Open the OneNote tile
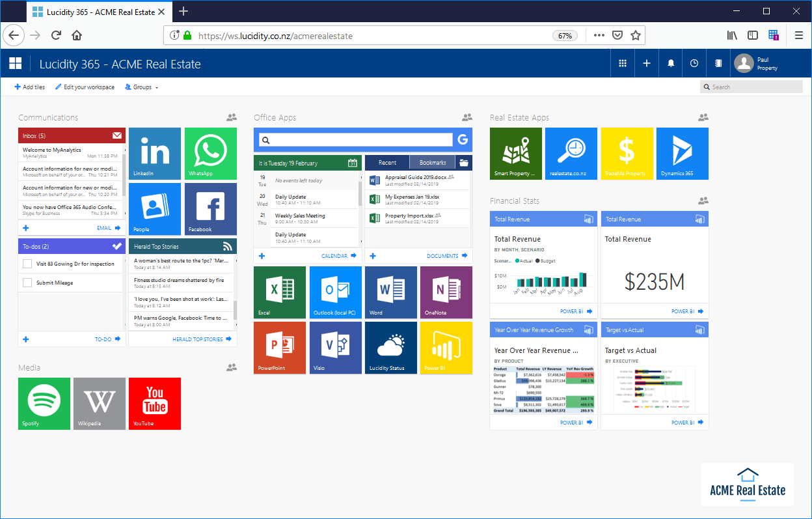The height and width of the screenshot is (519, 812). click(x=446, y=292)
